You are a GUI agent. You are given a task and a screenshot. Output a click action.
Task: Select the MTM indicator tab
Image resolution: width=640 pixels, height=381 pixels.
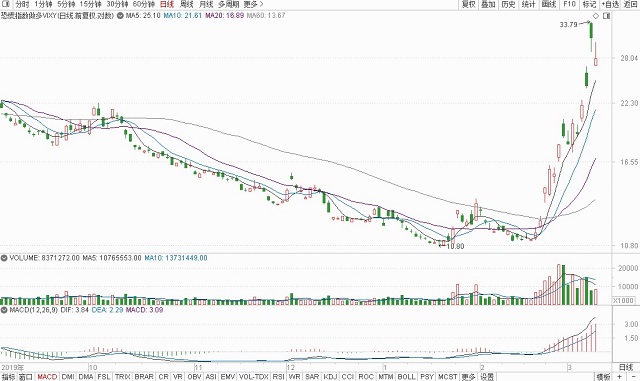tap(385, 377)
